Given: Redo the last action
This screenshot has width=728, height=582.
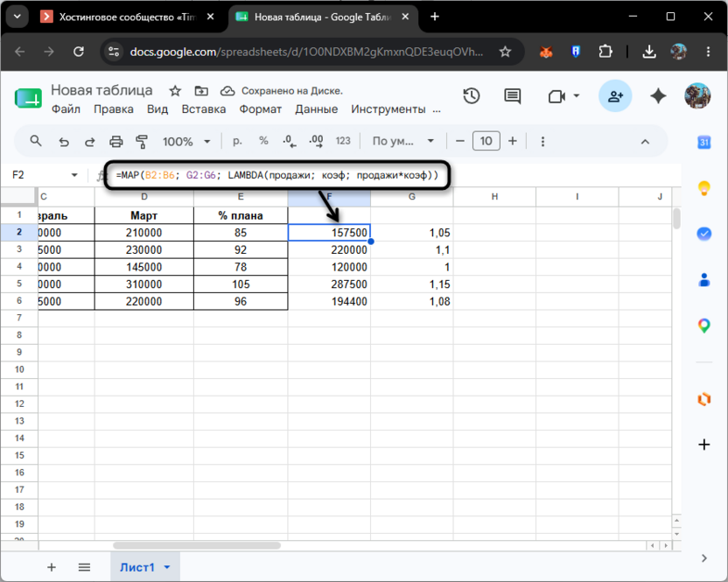Looking at the screenshot, I should point(89,141).
